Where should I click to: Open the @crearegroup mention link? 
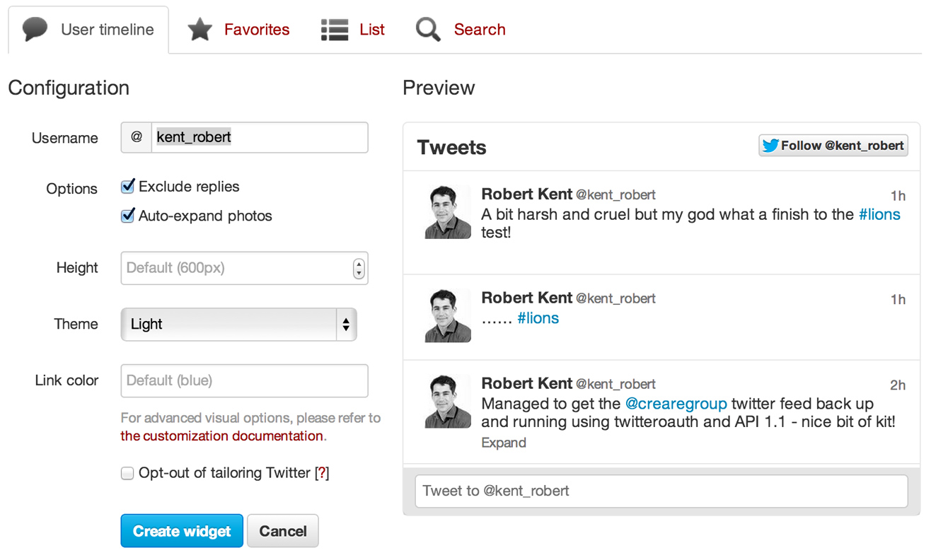click(x=676, y=404)
